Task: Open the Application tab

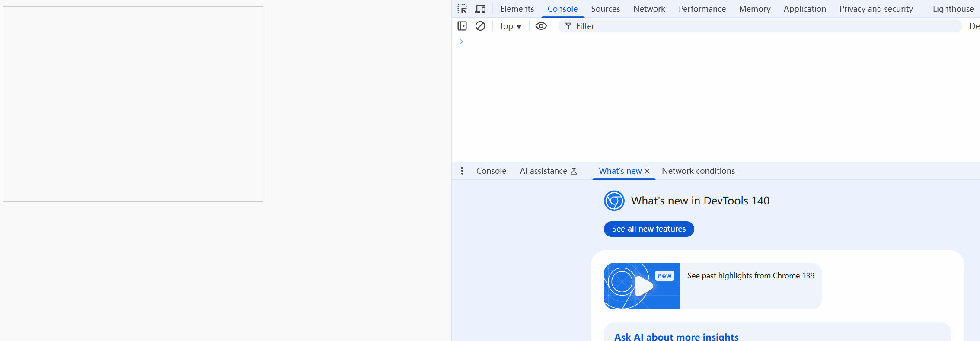Action: (804, 9)
